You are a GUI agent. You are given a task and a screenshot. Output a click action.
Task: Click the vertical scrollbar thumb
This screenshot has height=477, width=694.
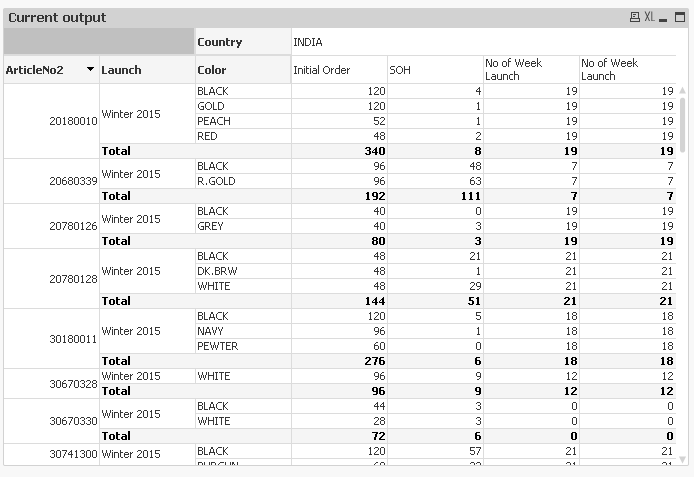pyautogui.click(x=683, y=125)
